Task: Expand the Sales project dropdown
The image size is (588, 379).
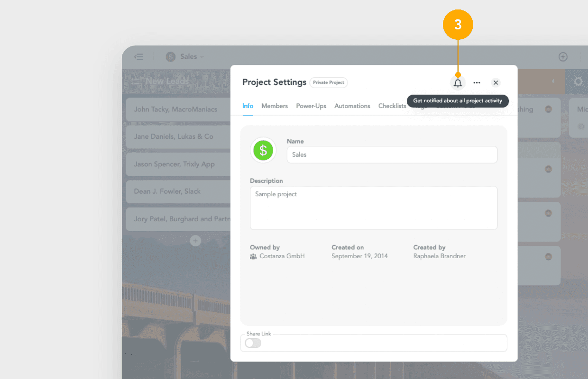Action: 185,57
